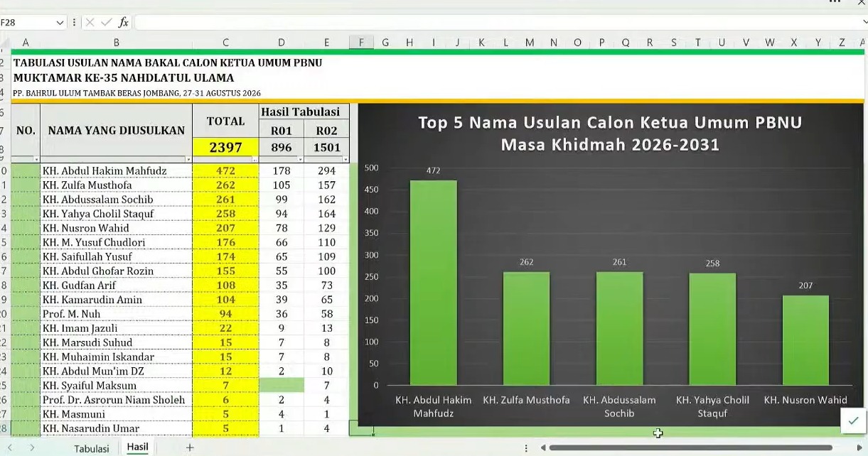Select column A header
Image resolution: width=868 pixels, height=456 pixels.
(26, 43)
